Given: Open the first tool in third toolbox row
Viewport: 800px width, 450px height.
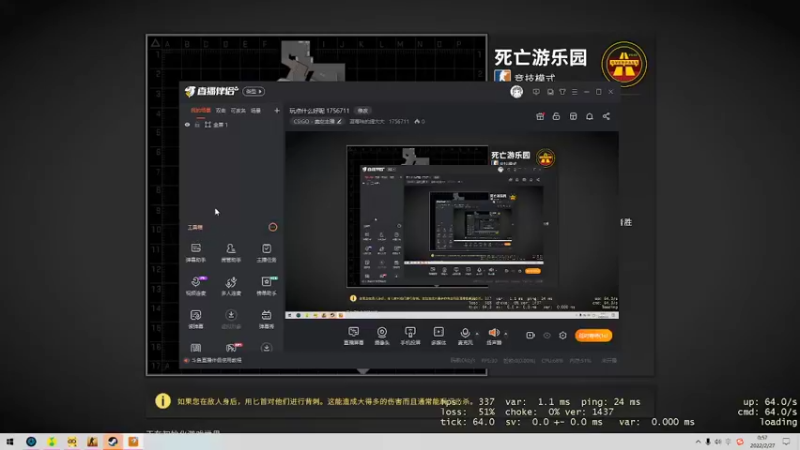Looking at the screenshot, I should pos(196,319).
